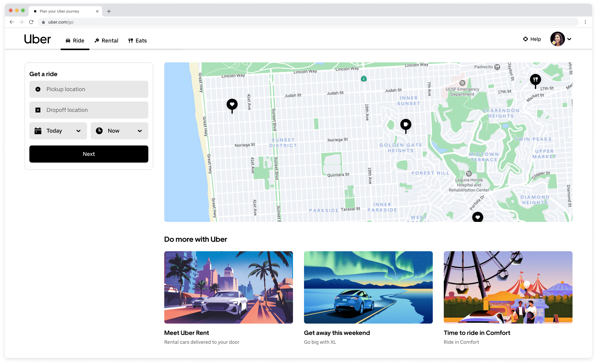Viewport: 597px width, 364px height.
Task: Click the Golden Gate Heights label
Action: 401,148
